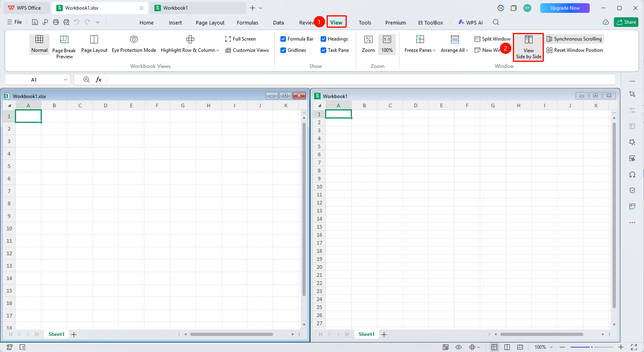Toggle the Gridlines checkbox

click(x=283, y=50)
